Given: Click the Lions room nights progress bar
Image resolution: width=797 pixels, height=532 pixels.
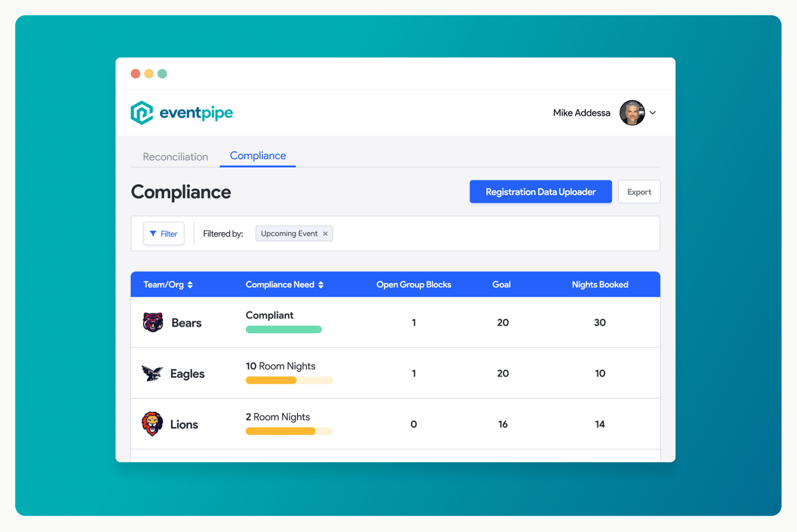Looking at the screenshot, I should [289, 431].
